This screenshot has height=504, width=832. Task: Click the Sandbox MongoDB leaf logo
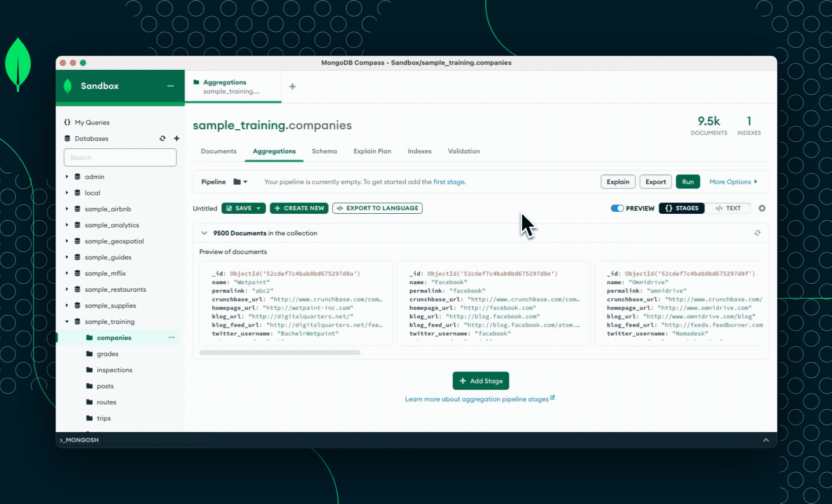(68, 86)
